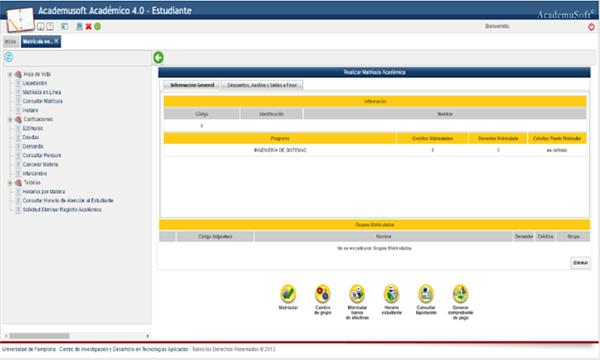Open the Horario estudiante icon
Viewport: 600px width, 360px height.
[391, 294]
